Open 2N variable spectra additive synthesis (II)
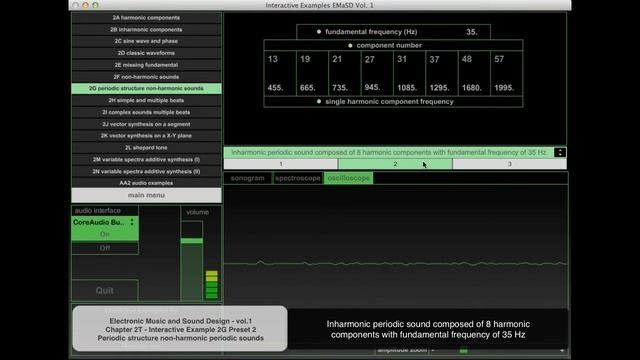This screenshot has width=640, height=360. [147, 171]
